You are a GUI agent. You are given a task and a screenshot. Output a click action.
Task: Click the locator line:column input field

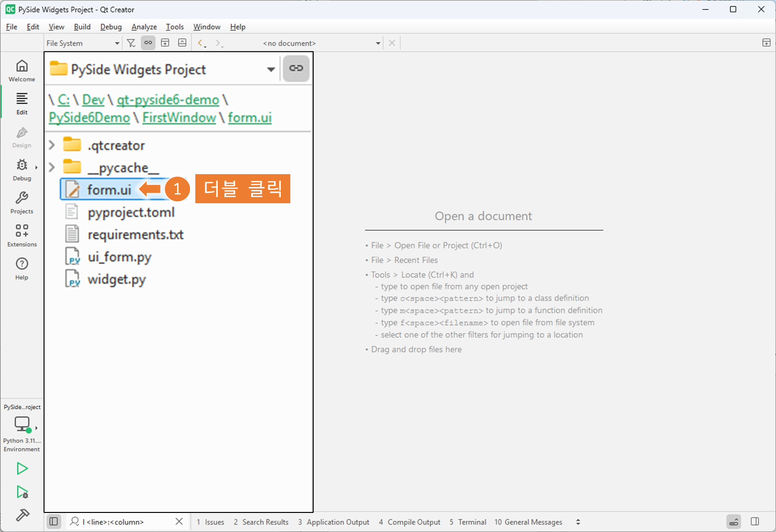(x=127, y=522)
